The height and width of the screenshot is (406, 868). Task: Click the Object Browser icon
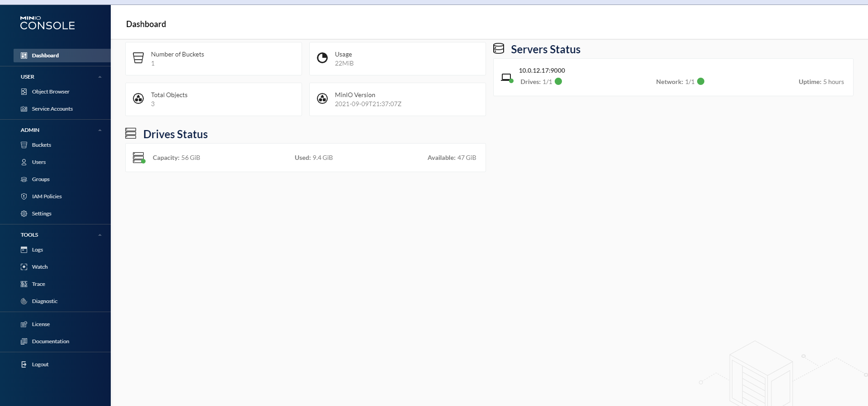tap(24, 92)
